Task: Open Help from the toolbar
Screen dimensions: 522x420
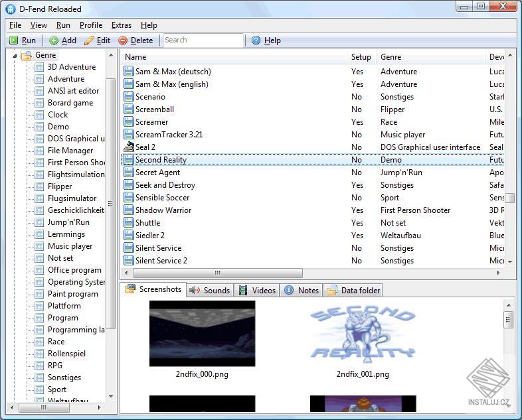Action: [266, 40]
